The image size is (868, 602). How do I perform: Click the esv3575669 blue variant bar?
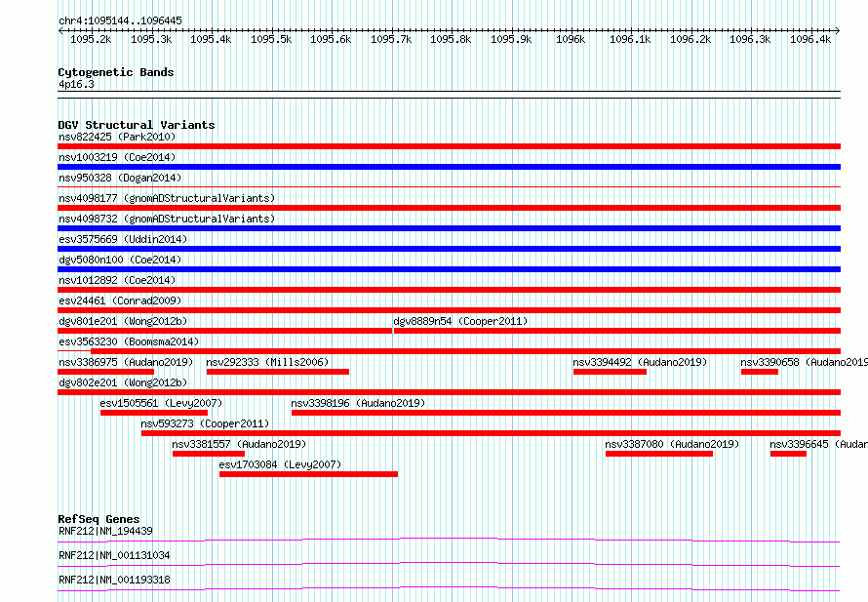click(x=449, y=249)
